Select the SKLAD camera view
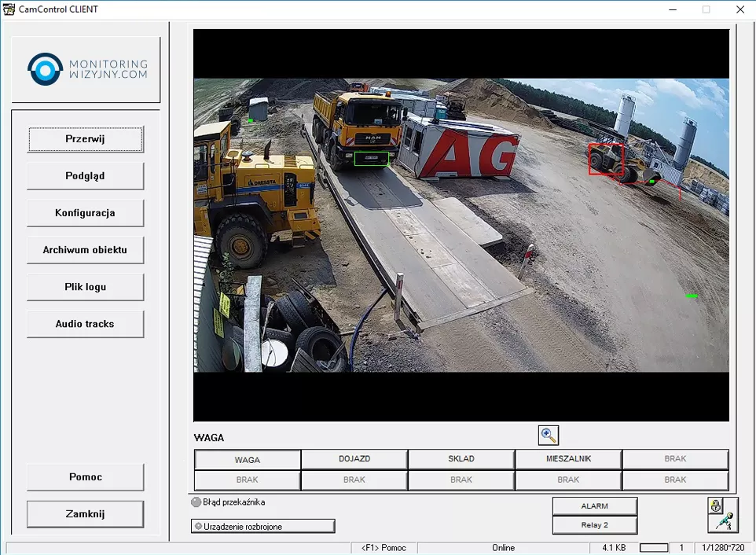Image resolution: width=756 pixels, height=555 pixels. (x=461, y=458)
